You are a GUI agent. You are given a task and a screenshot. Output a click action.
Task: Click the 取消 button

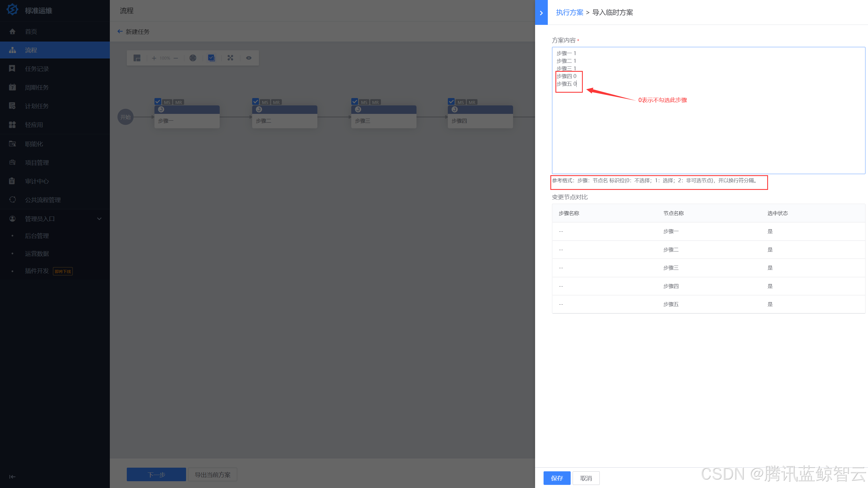[586, 478]
